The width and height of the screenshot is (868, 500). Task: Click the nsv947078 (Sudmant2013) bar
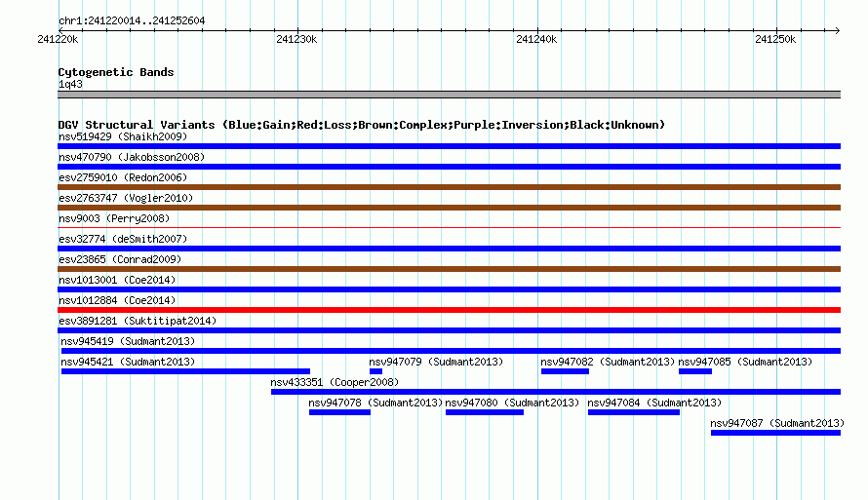340,412
